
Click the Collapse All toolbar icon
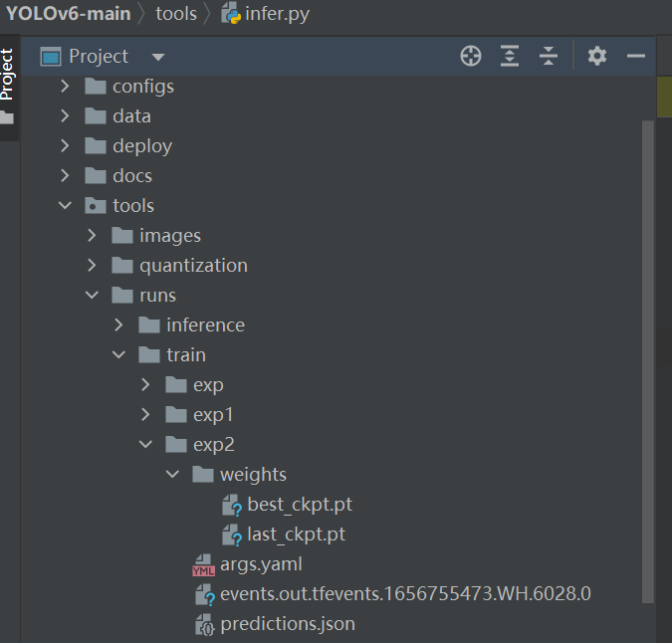tap(549, 56)
